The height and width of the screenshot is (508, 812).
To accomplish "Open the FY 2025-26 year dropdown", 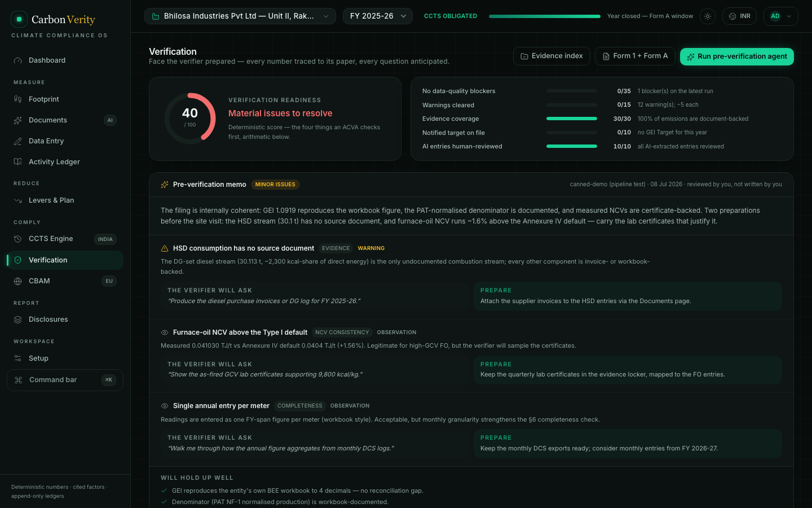I will point(378,16).
